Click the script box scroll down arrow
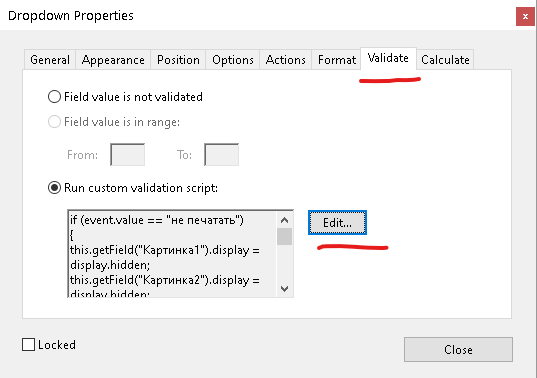The height and width of the screenshot is (378, 537). coord(284,289)
